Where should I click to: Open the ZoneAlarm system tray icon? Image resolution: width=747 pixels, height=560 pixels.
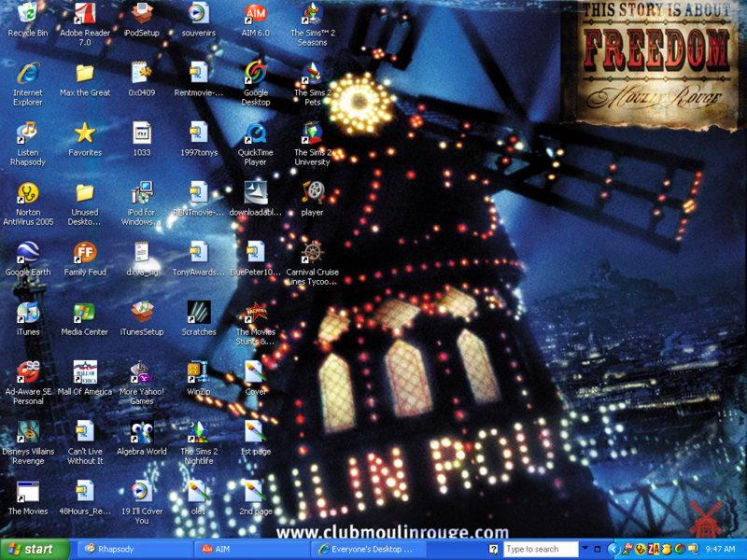[653, 547]
